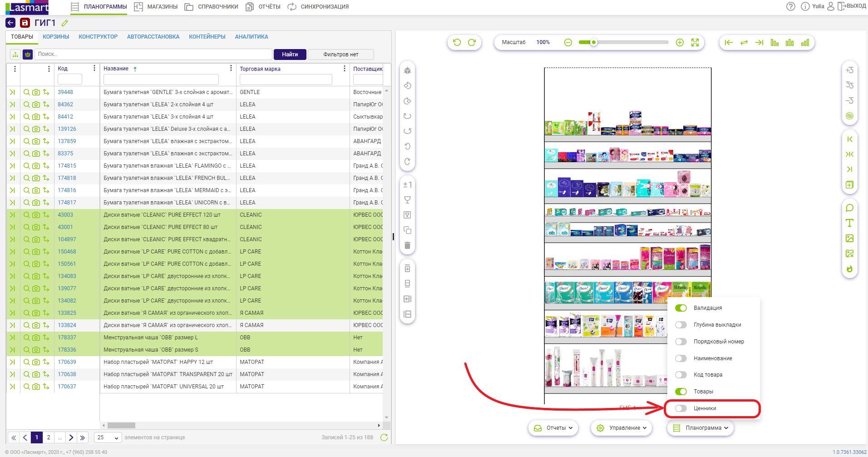Click the swap arrows icon for product 139126
This screenshot has height=457, width=868.
(x=46, y=129)
